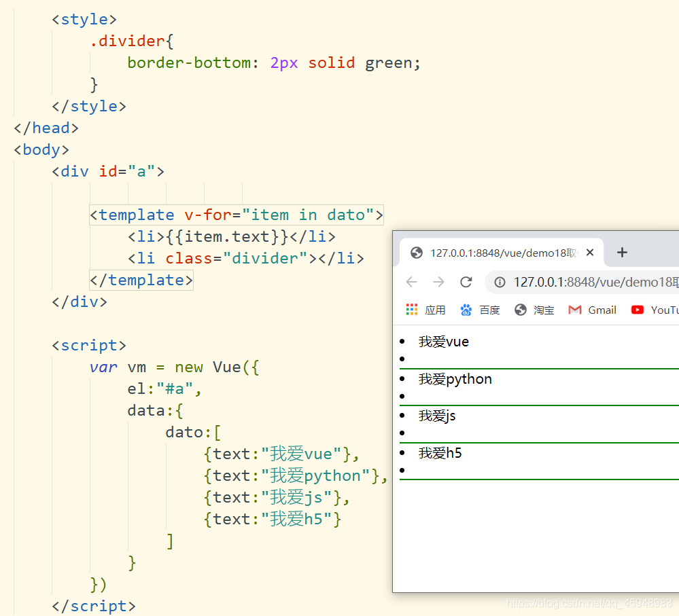Reload the page in the browser
679x616 pixels.
[x=466, y=282]
